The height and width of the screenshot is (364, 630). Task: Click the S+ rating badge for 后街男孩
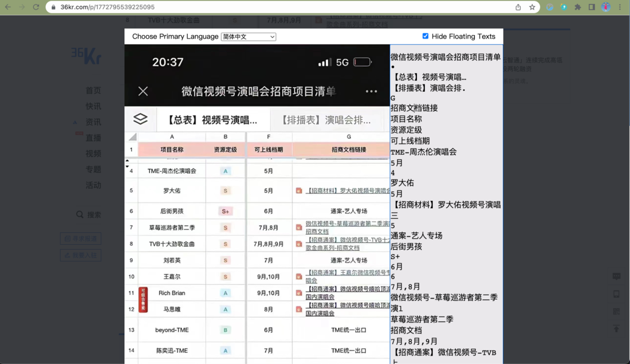(226, 211)
